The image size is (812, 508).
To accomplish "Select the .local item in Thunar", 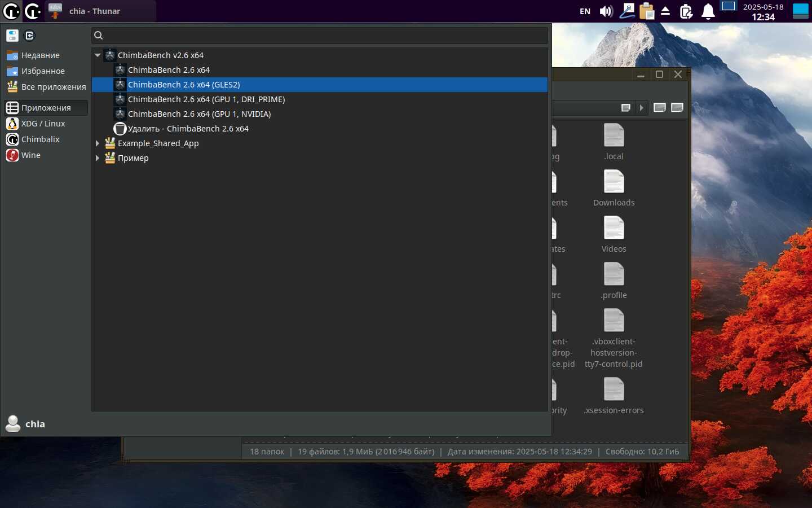I will (x=614, y=142).
